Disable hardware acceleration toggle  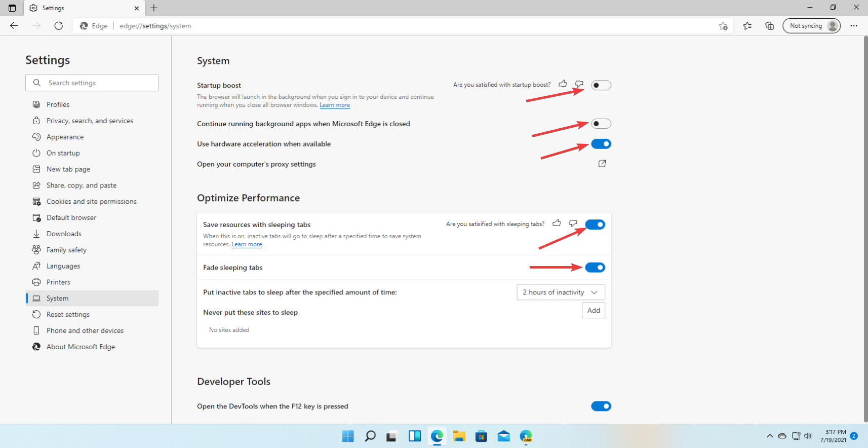[x=601, y=144]
